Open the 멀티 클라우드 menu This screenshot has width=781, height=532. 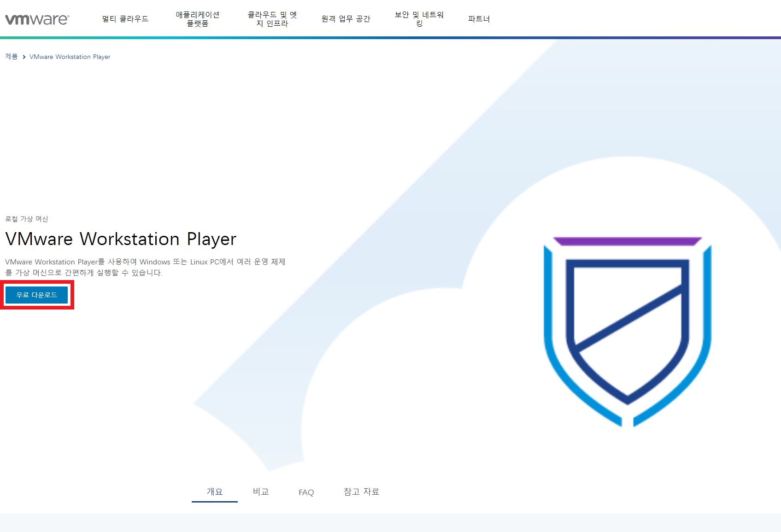point(125,19)
